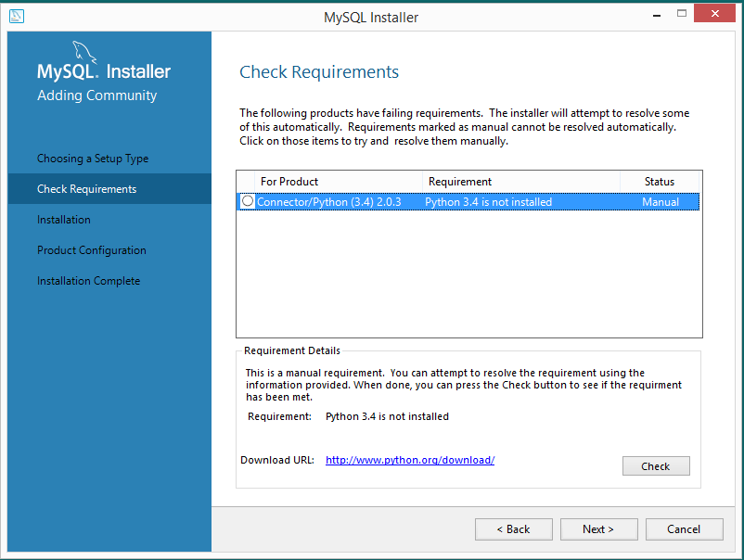Maximize the MySQL Installer window

coord(681,14)
